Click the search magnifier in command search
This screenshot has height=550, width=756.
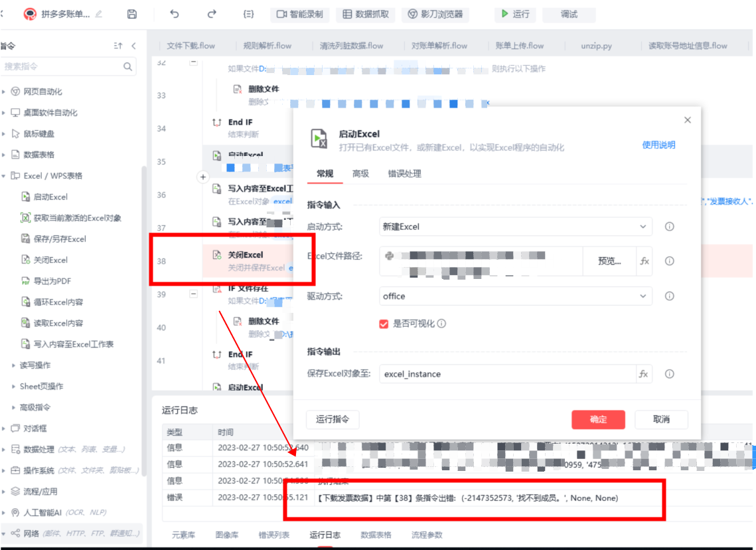[x=127, y=66]
